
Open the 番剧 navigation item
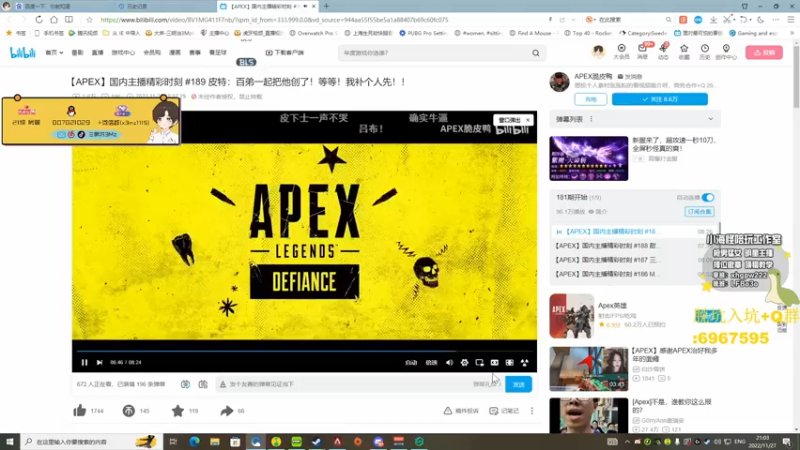click(77, 53)
